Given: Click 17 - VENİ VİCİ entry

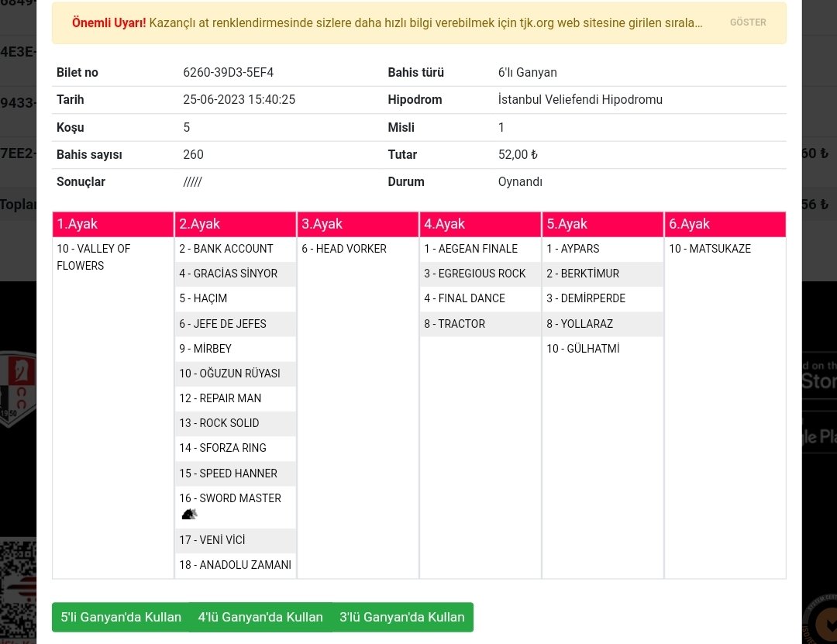Looking at the screenshot, I should coord(212,540).
